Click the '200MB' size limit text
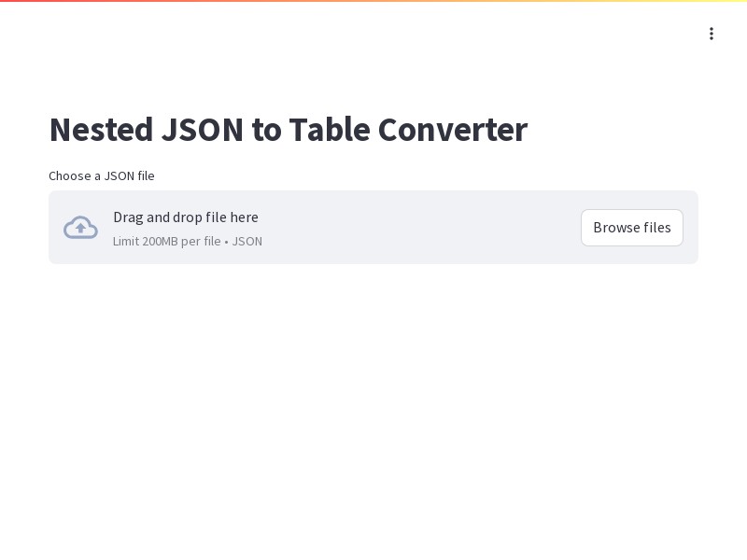Image resolution: width=747 pixels, height=560 pixels. click(x=160, y=242)
